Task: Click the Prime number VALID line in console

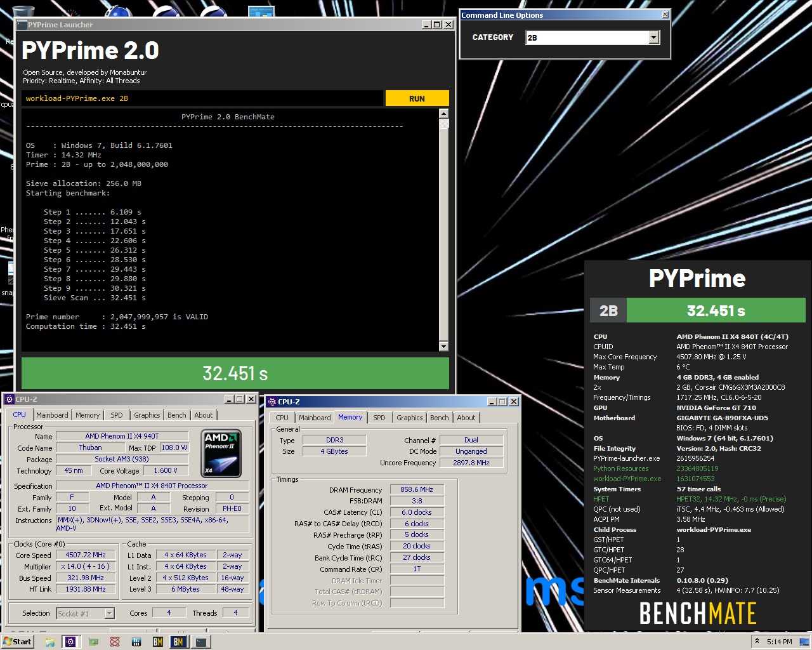Action: click(x=117, y=317)
